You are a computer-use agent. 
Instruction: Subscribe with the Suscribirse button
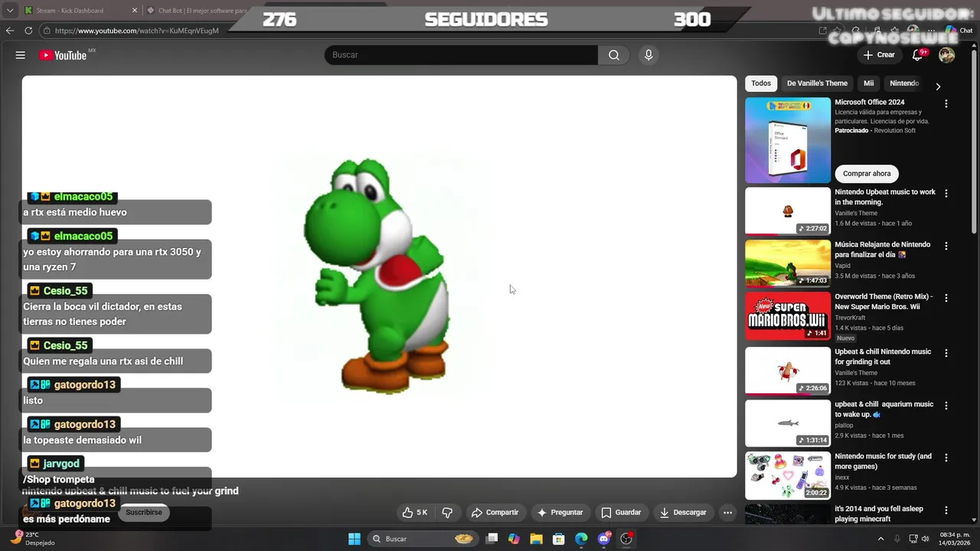144,513
